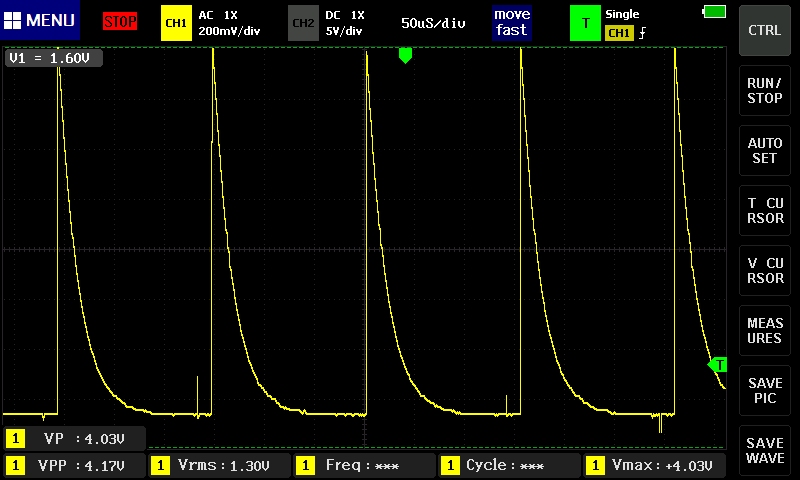Click the green trigger level arrow marker

pos(717,365)
